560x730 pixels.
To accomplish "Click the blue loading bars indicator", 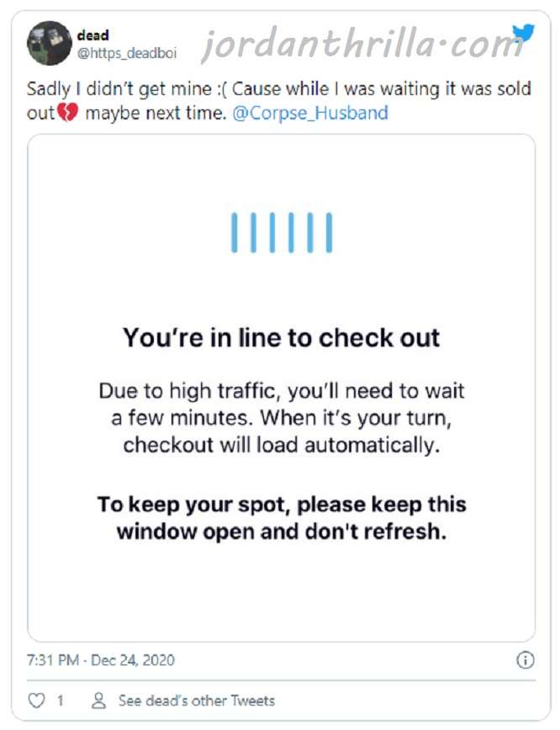I will tap(282, 233).
